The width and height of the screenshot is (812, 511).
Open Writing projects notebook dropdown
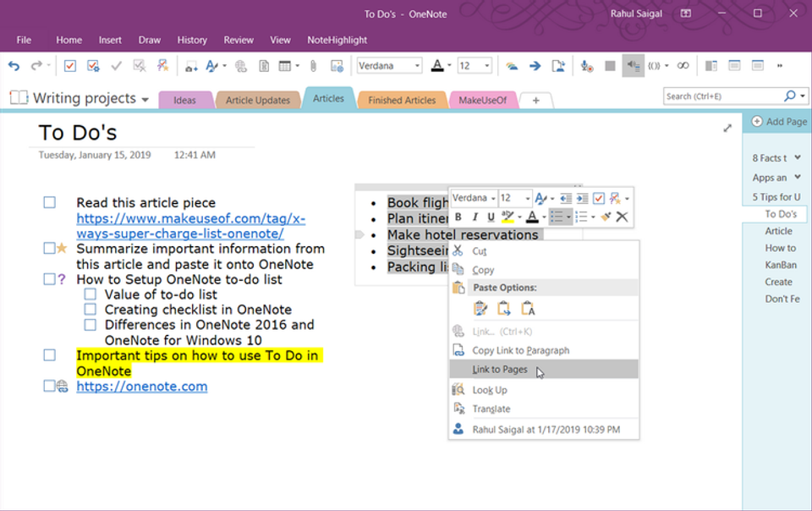point(145,99)
